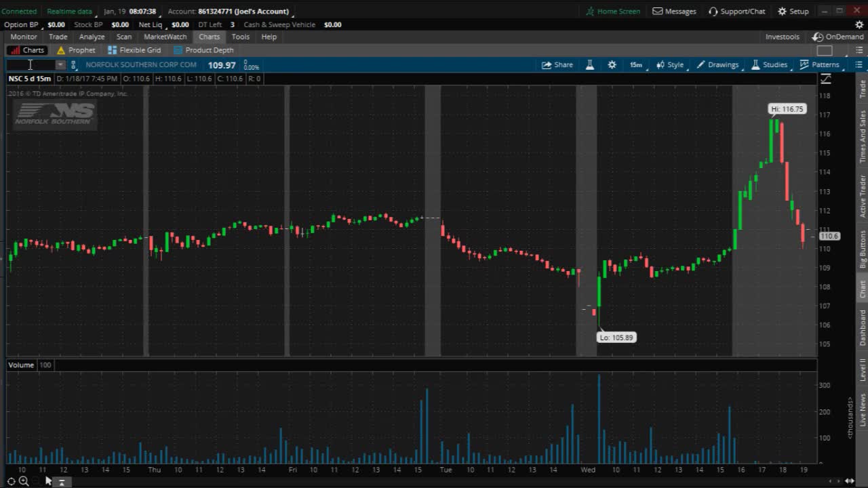Open Live News side panel

863,410
